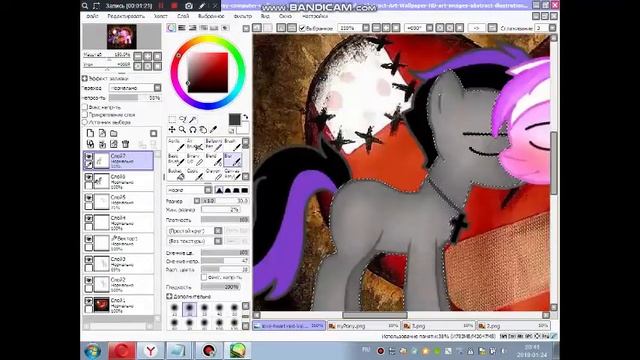
Task: Open Windows Start menu
Action: (x=93, y=351)
